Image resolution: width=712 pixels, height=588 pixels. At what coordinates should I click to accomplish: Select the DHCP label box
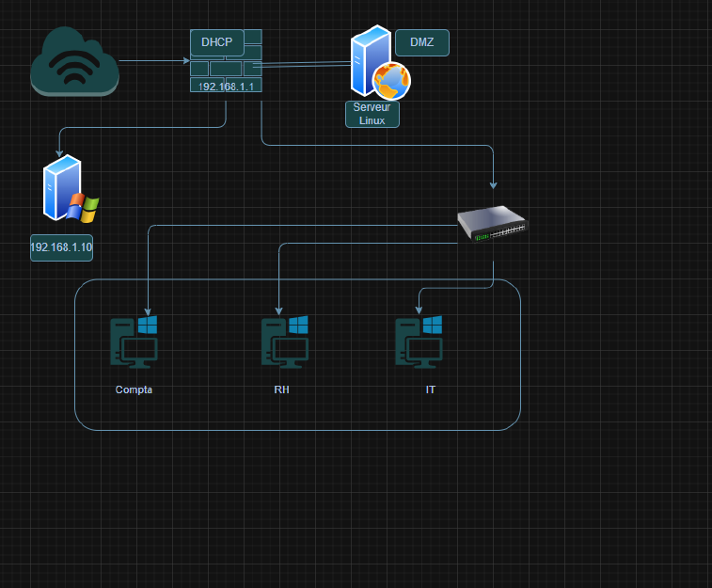pyautogui.click(x=217, y=42)
